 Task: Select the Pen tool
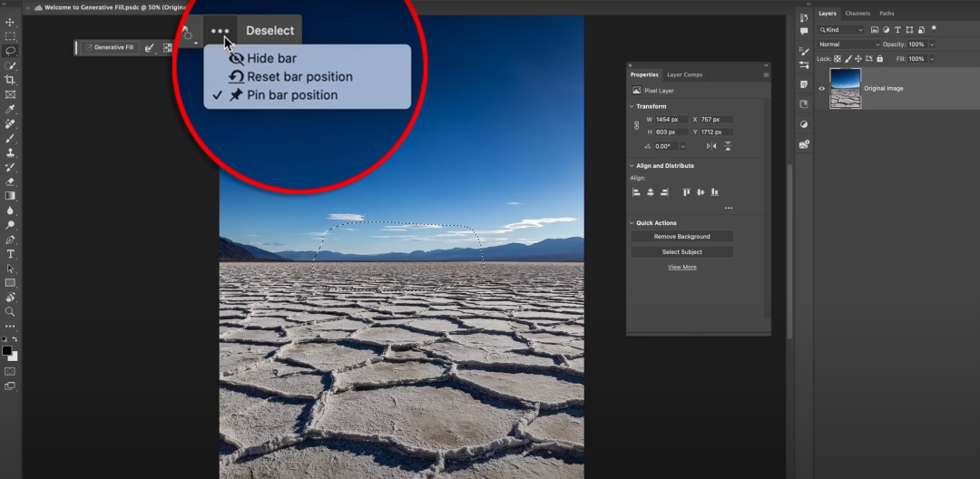[x=10, y=239]
